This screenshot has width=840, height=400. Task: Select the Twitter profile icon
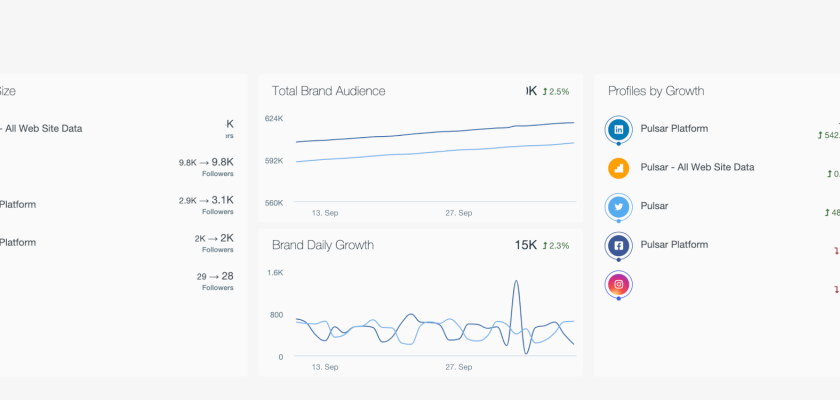pyautogui.click(x=619, y=207)
